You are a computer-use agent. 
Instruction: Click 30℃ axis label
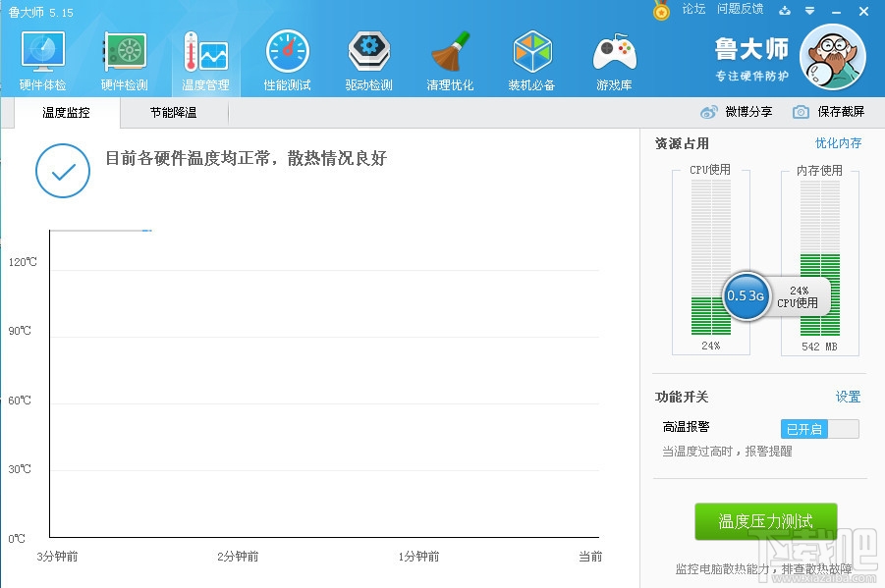20,469
